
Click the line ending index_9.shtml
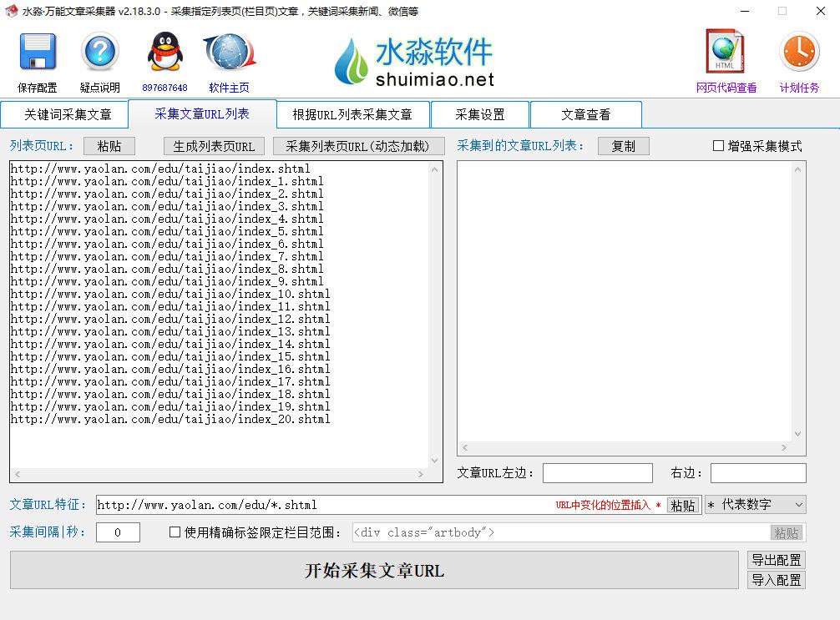(x=167, y=281)
